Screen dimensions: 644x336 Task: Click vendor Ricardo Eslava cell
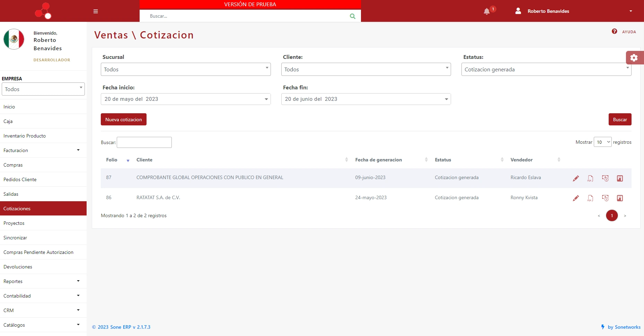tap(526, 177)
